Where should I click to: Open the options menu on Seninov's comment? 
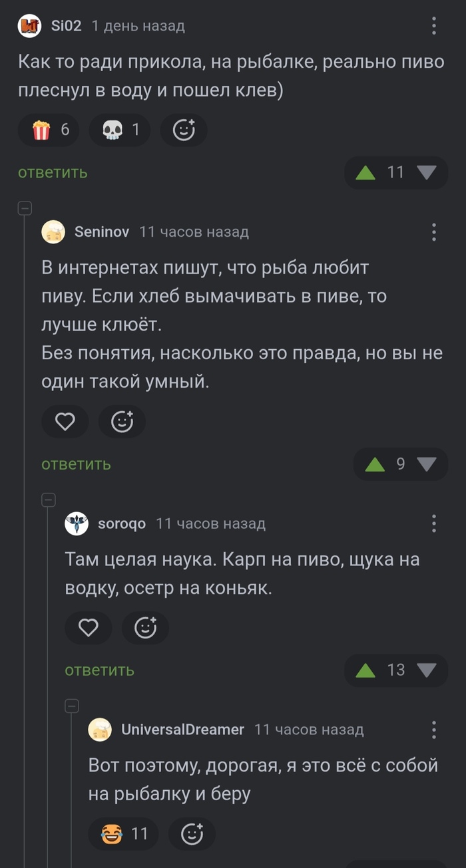433,231
